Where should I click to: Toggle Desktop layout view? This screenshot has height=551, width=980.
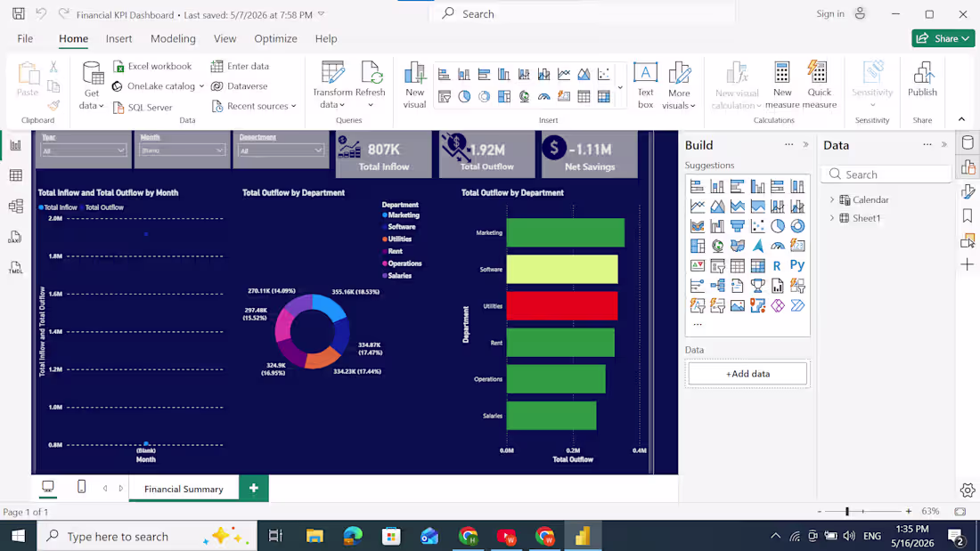[x=48, y=487]
